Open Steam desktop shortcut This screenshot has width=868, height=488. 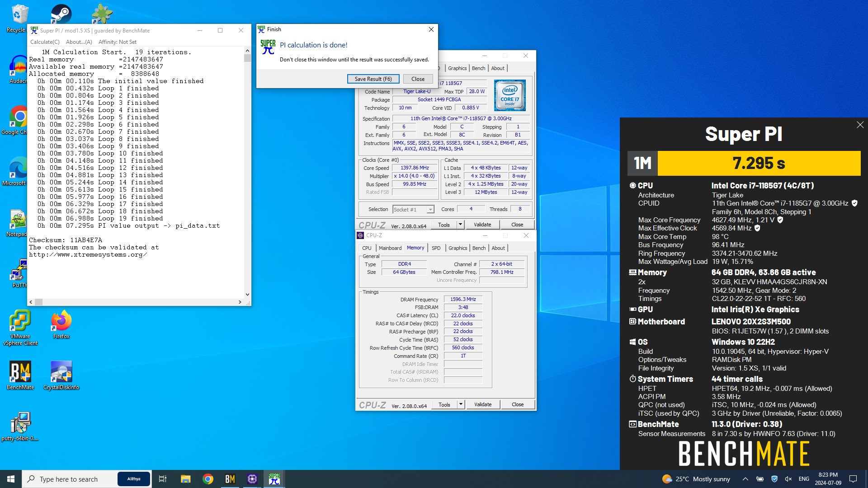(61, 14)
